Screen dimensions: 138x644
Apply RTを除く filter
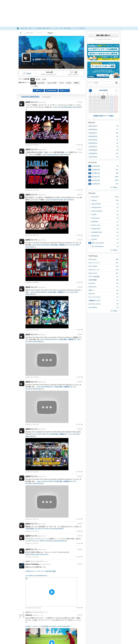[x=69, y=83]
